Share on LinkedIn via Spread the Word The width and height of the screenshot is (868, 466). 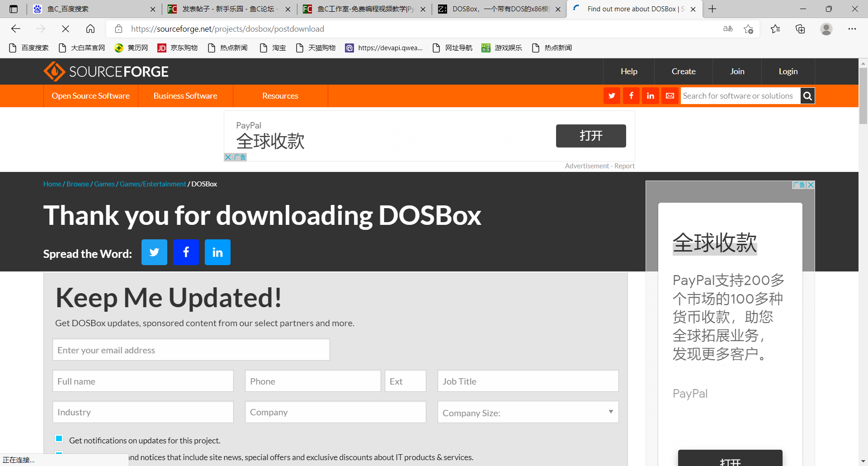(217, 252)
